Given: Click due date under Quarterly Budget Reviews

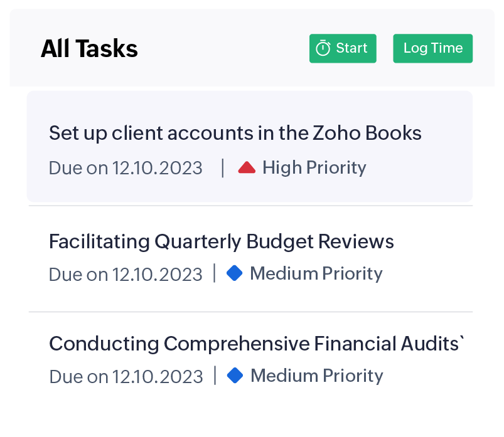Looking at the screenshot, I should tap(126, 274).
